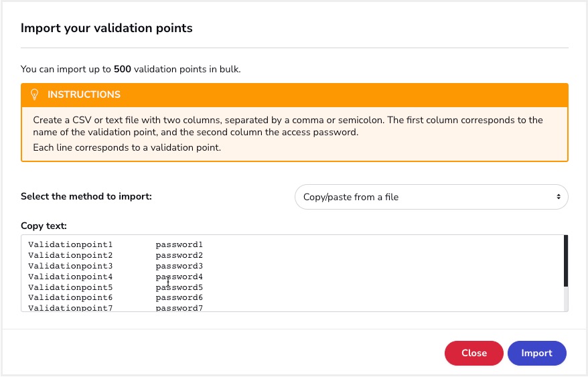
Task: Click the instruction text about CSV columns
Action: (287, 126)
